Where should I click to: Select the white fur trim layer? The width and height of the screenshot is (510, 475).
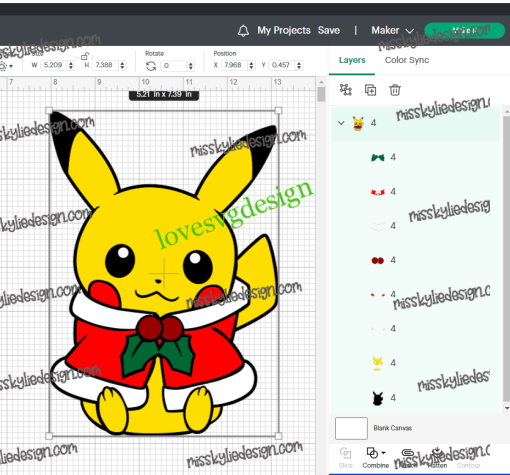pos(415,226)
